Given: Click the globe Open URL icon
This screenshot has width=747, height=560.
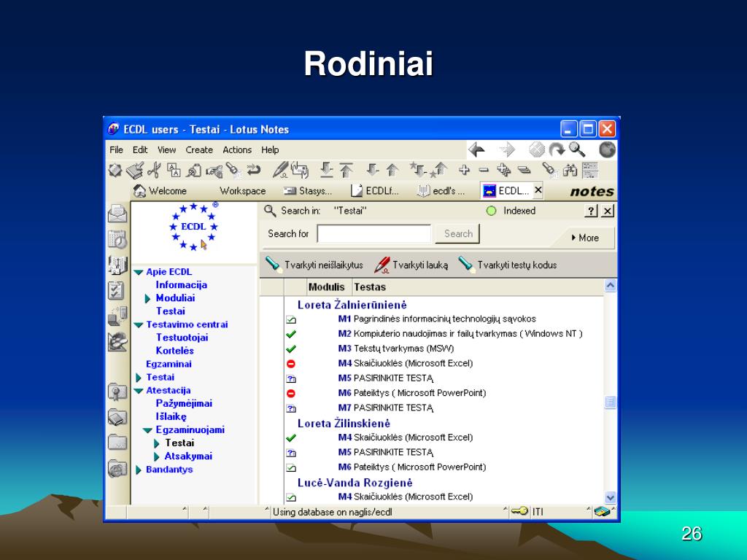Looking at the screenshot, I should 608,150.
